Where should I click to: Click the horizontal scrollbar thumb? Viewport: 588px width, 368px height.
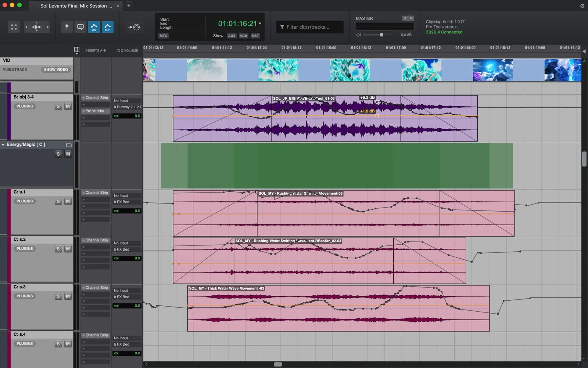(278, 364)
